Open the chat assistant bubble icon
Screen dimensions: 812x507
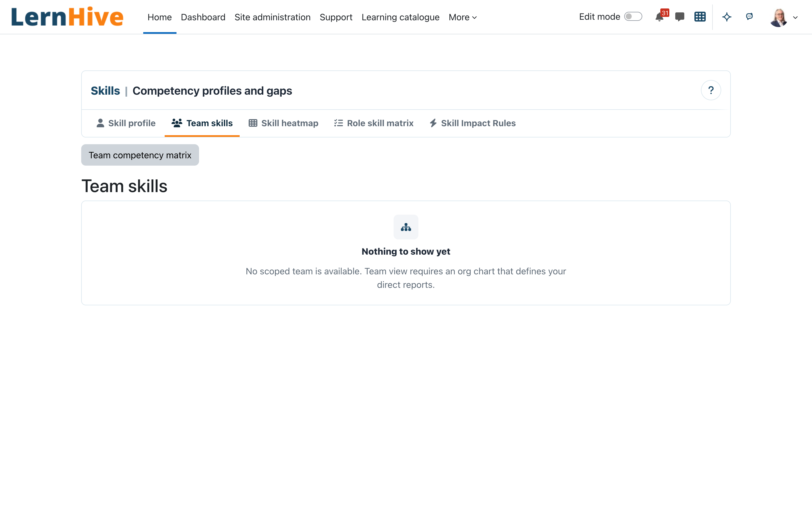[749, 16]
